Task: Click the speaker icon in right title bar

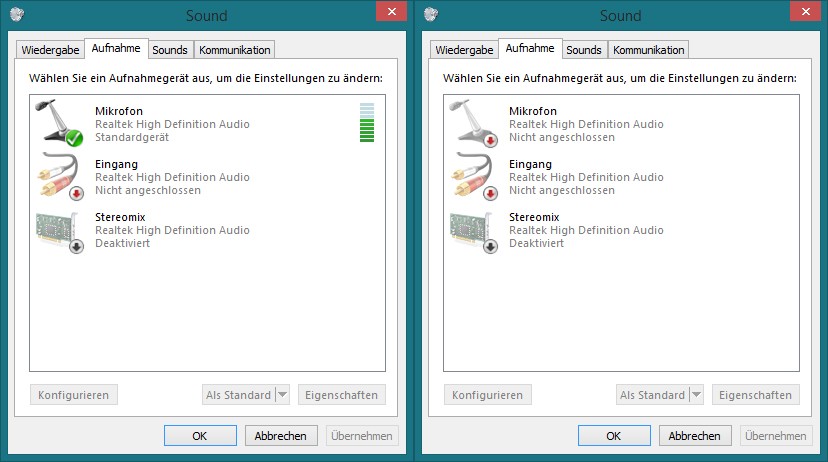Action: (431, 14)
